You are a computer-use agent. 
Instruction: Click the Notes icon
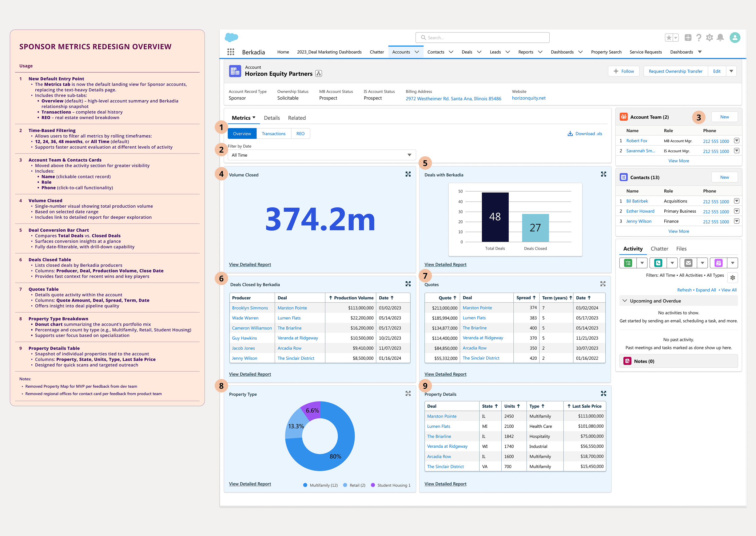627,361
